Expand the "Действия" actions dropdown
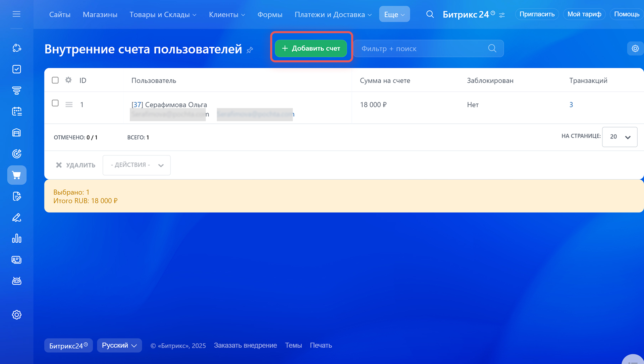Image resolution: width=644 pixels, height=364 pixels. pos(137,165)
